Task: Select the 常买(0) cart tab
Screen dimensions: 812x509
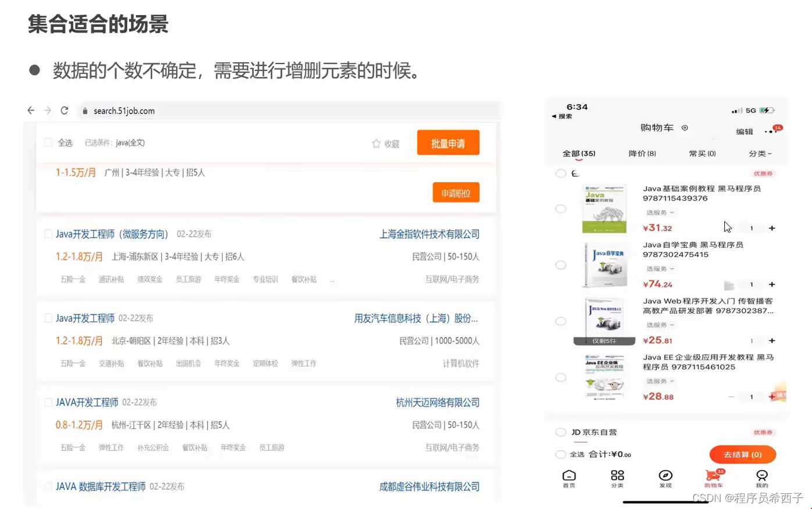Action: coord(702,154)
